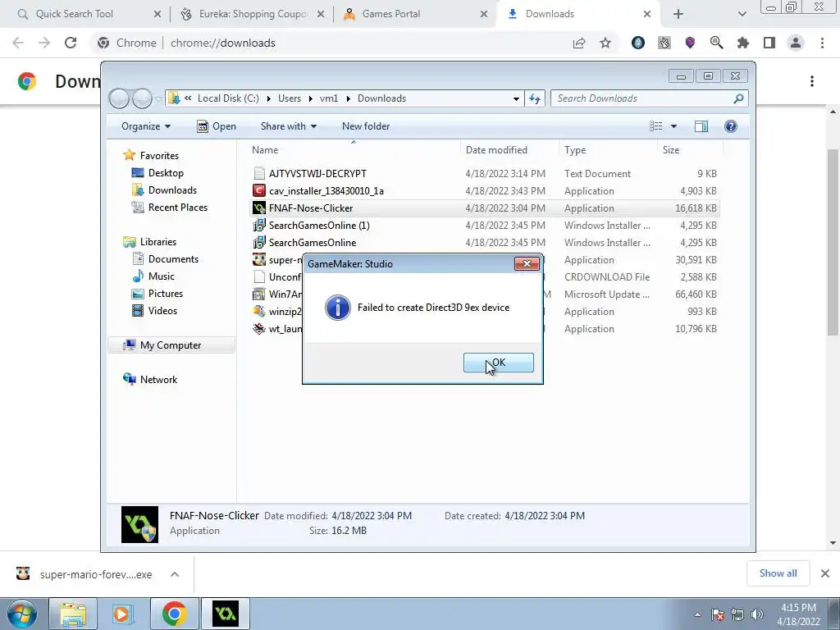840x630 pixels.
Task: Click Open in Explorer toolbar
Action: 217,126
